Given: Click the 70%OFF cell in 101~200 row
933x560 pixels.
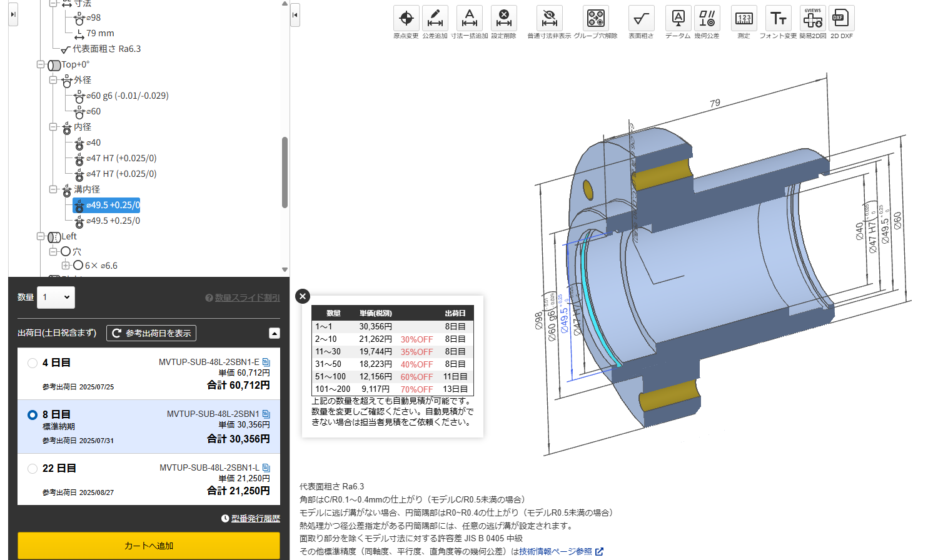Looking at the screenshot, I should click(416, 389).
